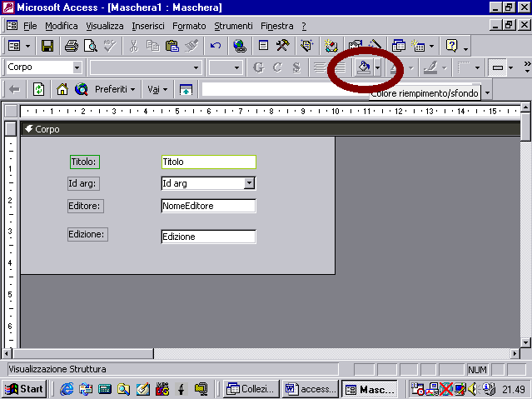Image resolution: width=532 pixels, height=399 pixels.
Task: Click the Home page house icon
Action: (x=62, y=90)
